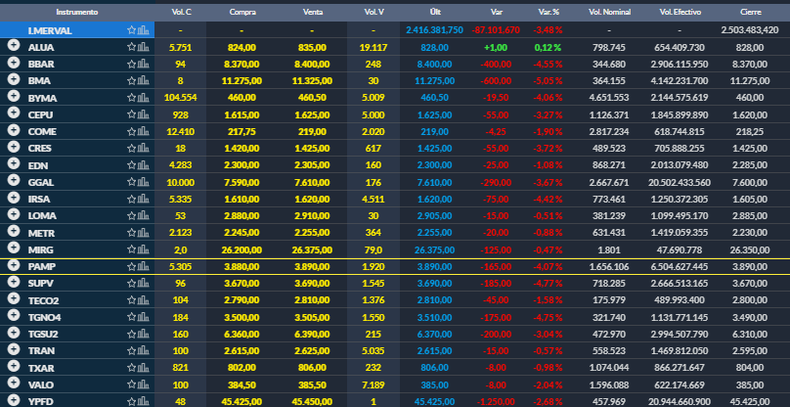Toggle favorite star for SUPV
Screen dimensions: 790x407
coord(131,284)
